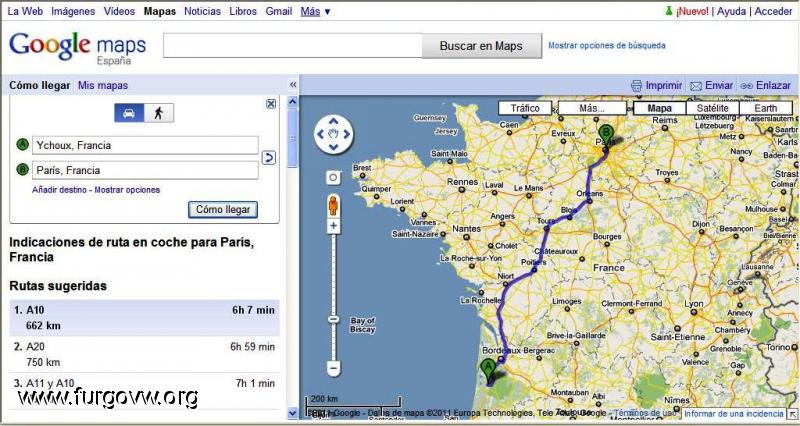Click the printer icon next to Imprimir
This screenshot has height=426, width=800.
[636, 86]
